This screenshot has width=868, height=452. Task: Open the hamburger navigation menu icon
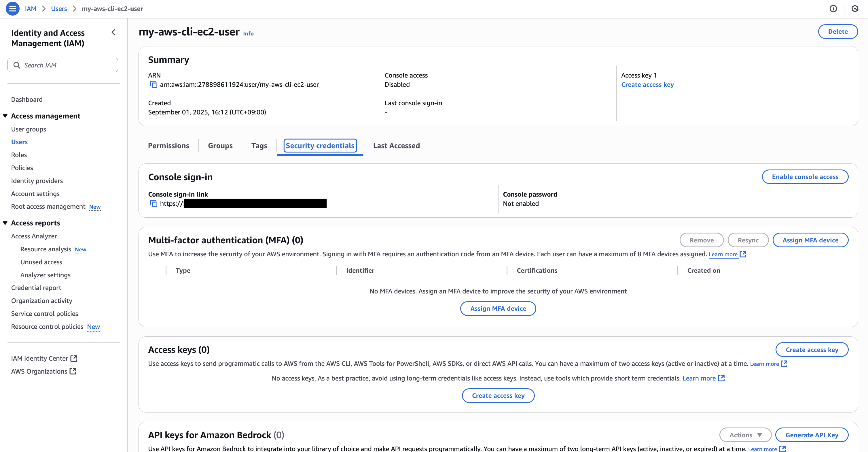pyautogui.click(x=12, y=9)
